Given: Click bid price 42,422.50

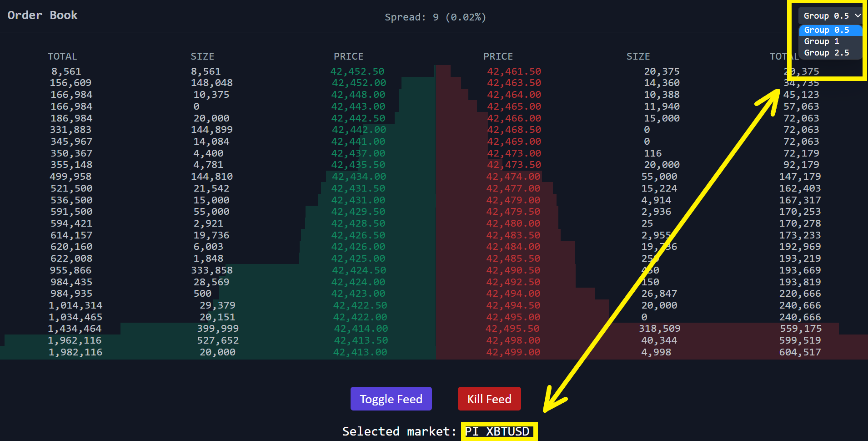Looking at the screenshot, I should 360,305.
